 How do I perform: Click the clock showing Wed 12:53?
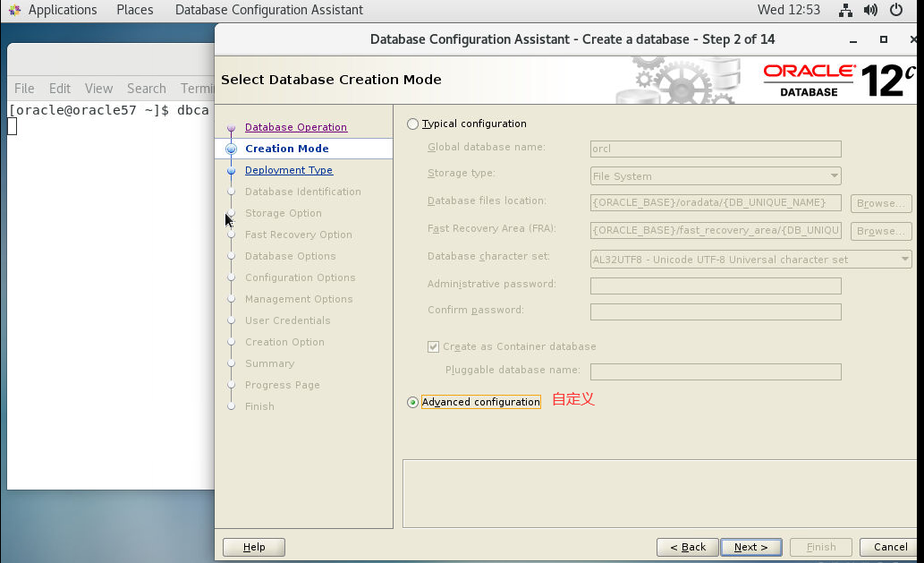[788, 10]
